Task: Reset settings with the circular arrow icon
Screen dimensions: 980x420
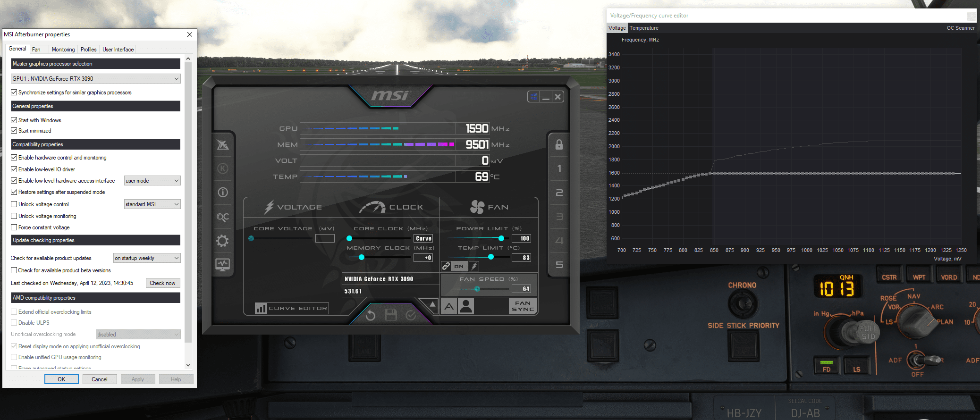Action: point(371,315)
